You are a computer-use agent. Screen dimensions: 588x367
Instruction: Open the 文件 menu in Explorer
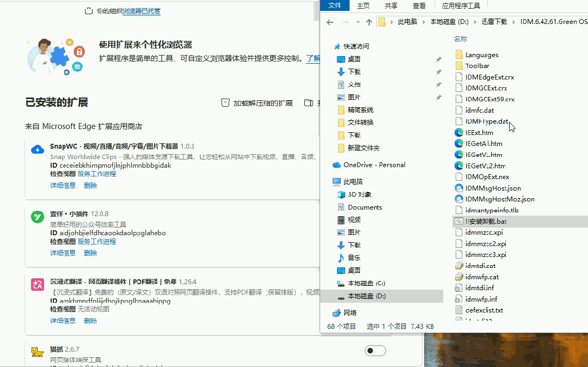[x=334, y=6]
